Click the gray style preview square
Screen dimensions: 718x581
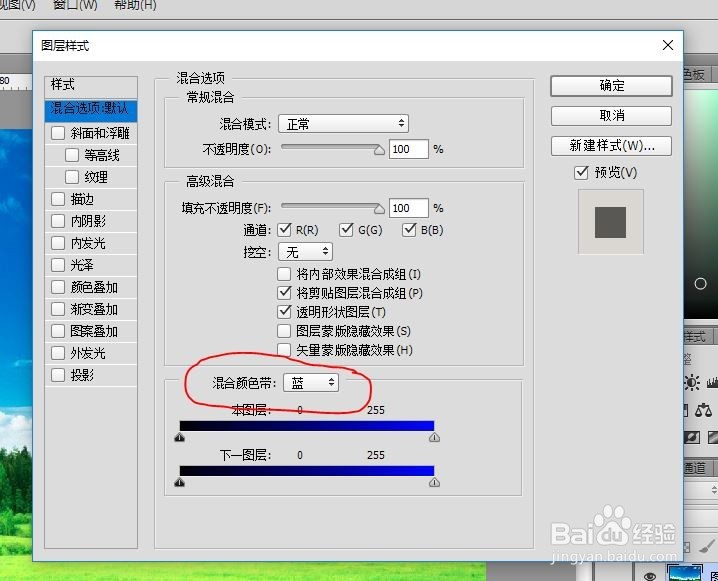coord(610,222)
